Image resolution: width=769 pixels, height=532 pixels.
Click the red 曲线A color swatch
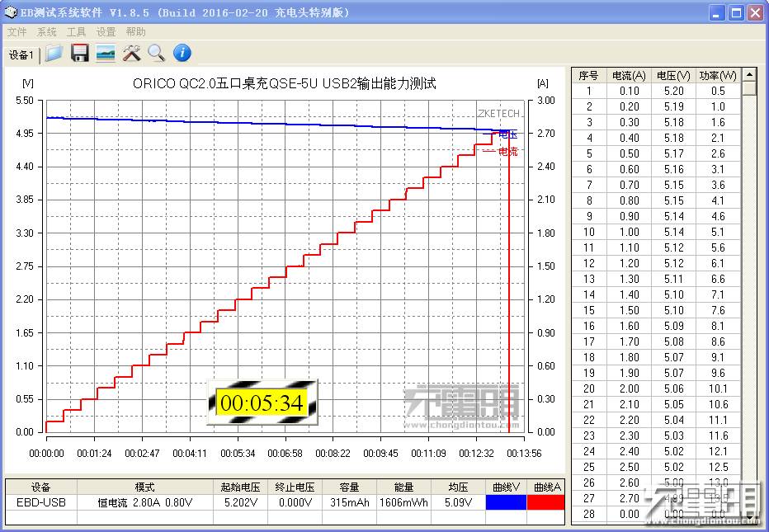tap(546, 502)
